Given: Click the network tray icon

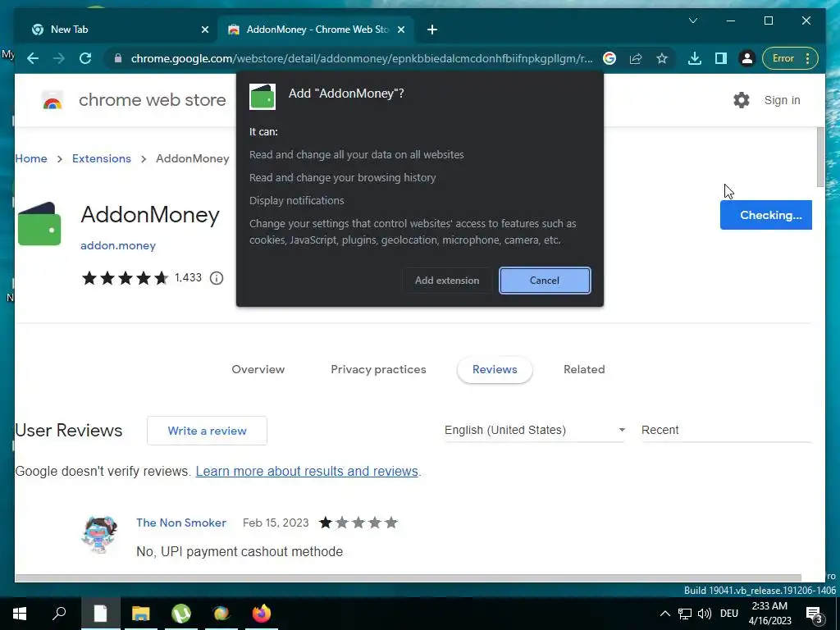Looking at the screenshot, I should (685, 614).
